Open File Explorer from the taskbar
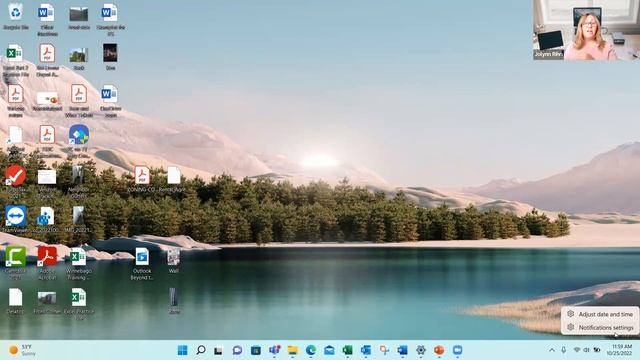 (293, 350)
